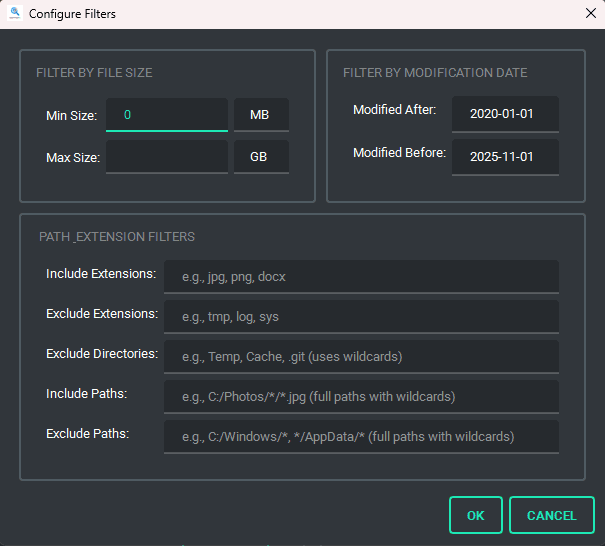
Task: Click the PATH _EXTENSION FILTERS heading
Action: click(x=117, y=237)
